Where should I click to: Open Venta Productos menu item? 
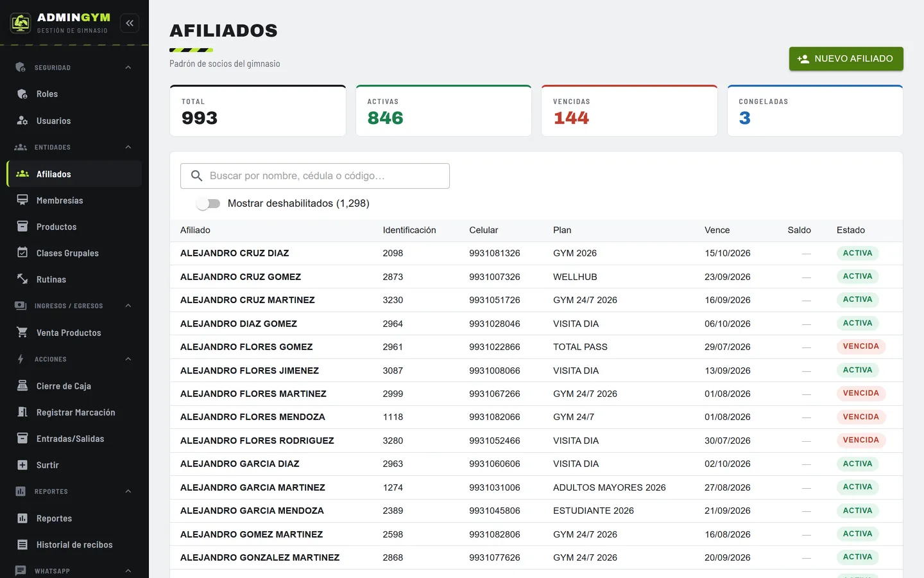pos(74,333)
